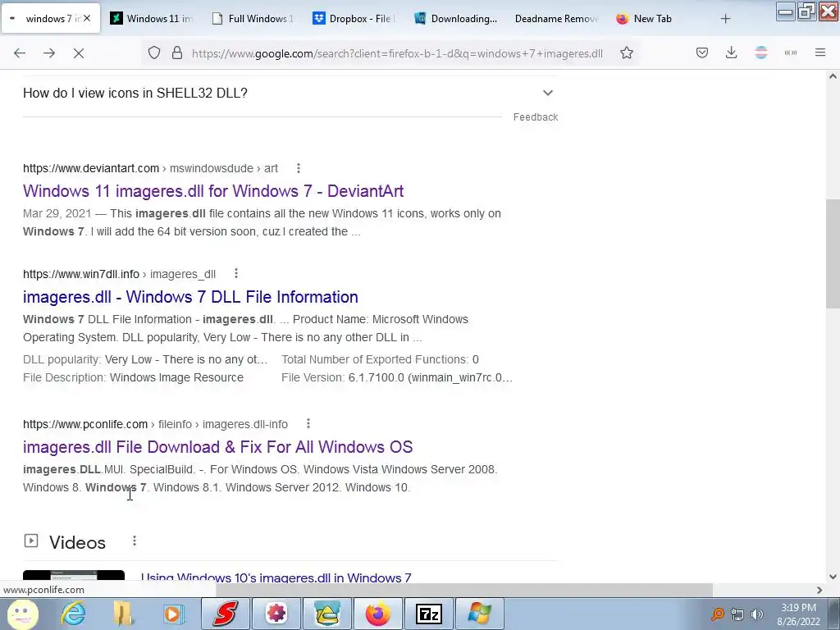Open Videos section options menu
This screenshot has width=840, height=630.
[x=135, y=541]
